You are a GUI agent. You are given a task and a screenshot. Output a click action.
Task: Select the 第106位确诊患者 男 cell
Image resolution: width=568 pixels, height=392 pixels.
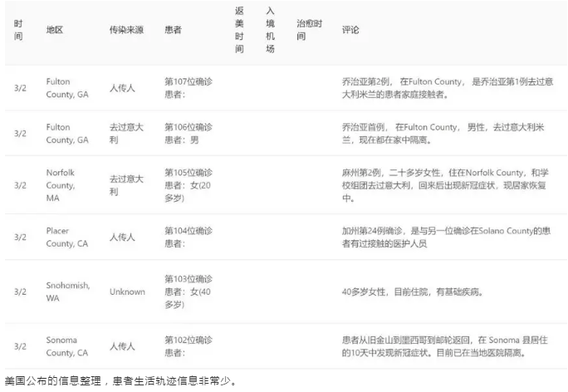[189, 134]
